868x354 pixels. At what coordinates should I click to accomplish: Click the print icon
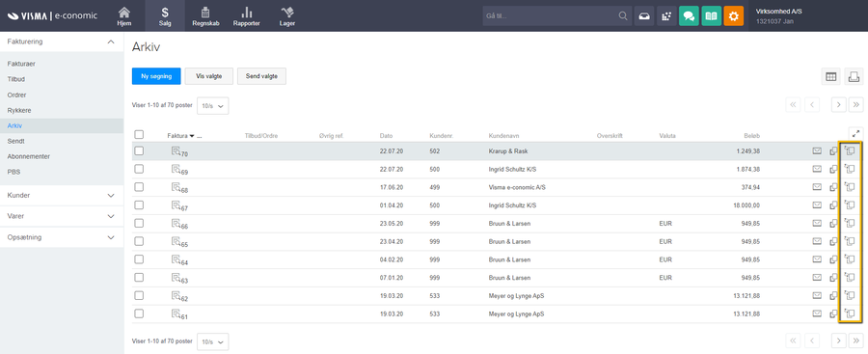854,76
